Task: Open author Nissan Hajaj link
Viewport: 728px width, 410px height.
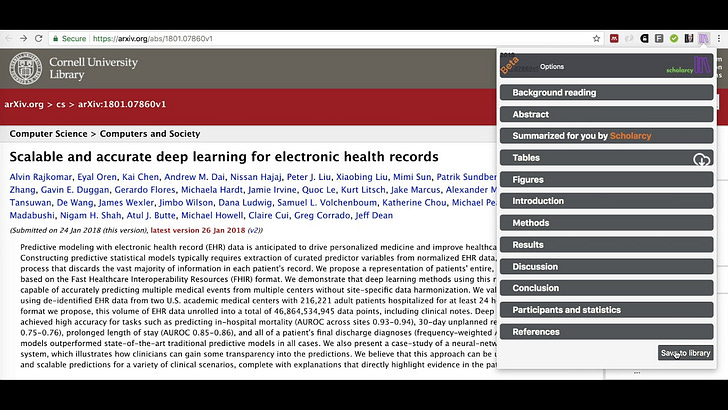Action: 256,177
